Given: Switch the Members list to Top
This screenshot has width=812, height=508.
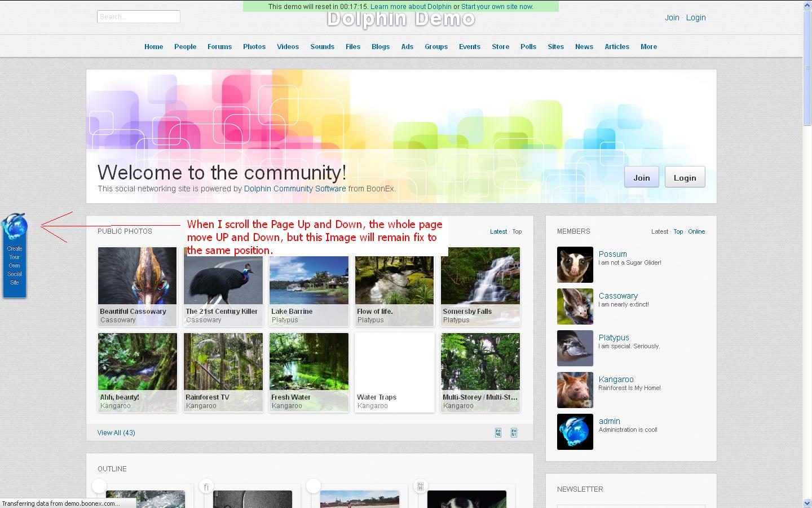Looking at the screenshot, I should coord(678,231).
